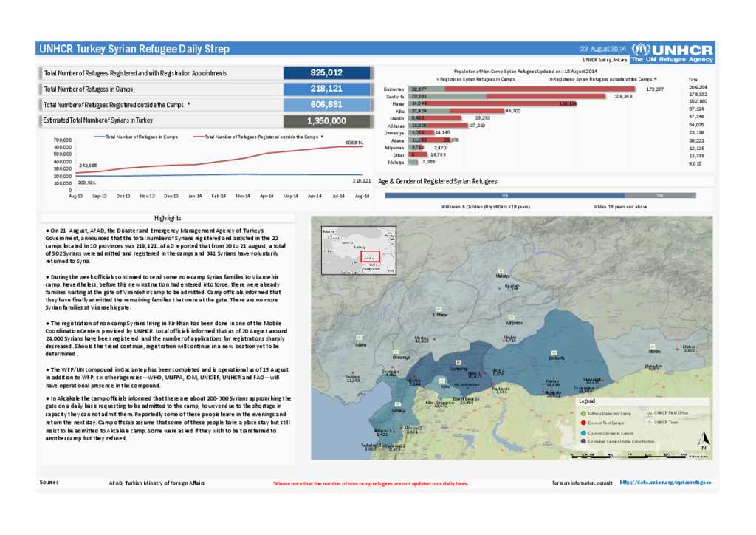Select the green Military Defection Camp legend icon

point(583,412)
